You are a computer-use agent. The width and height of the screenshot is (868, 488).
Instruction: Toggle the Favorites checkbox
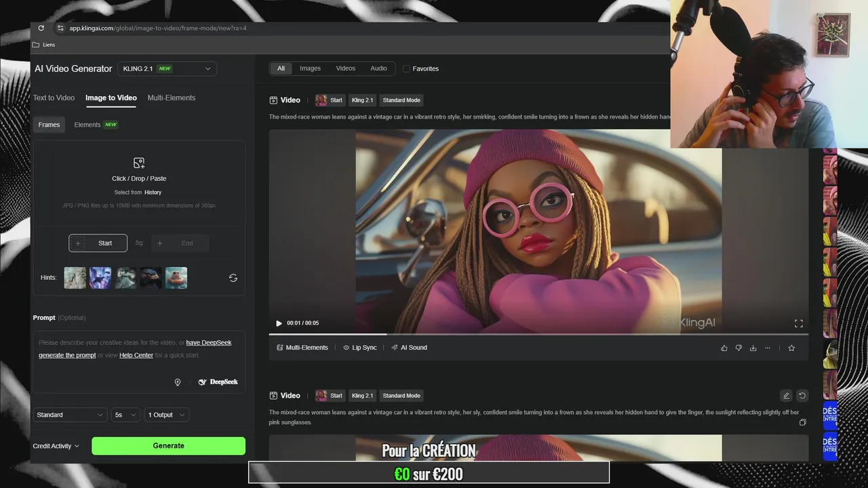coord(406,68)
